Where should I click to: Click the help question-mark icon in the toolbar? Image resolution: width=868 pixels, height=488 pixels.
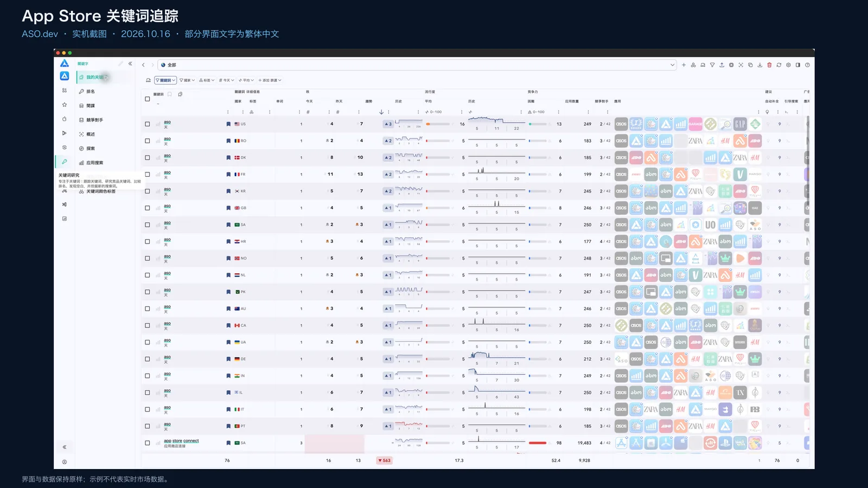coord(807,65)
